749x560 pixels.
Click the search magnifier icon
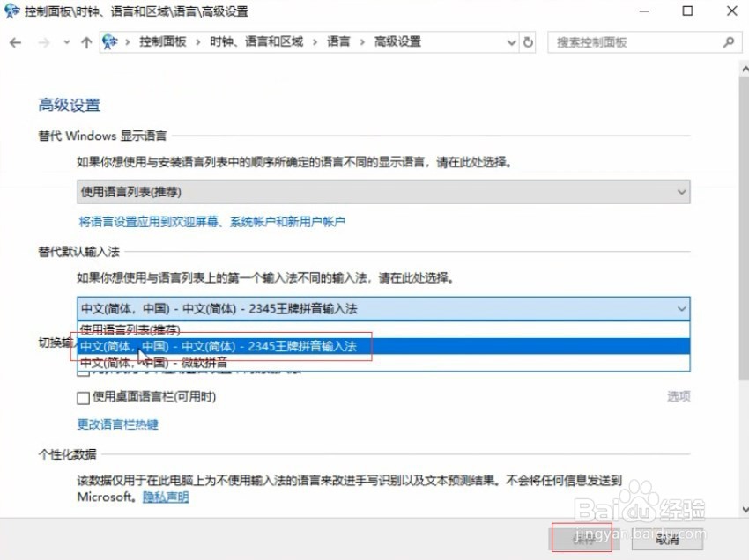[729, 42]
